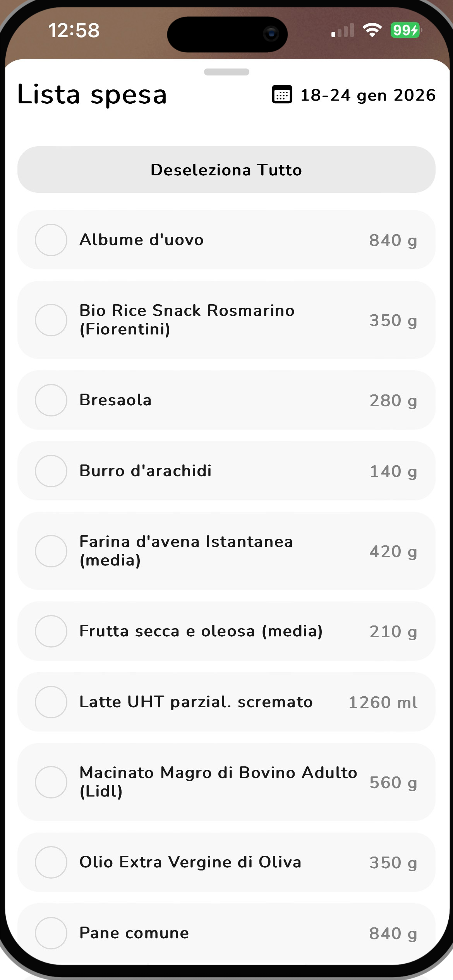Tap the 1260 ml quantity label
The width and height of the screenshot is (453, 980).
[x=383, y=702]
